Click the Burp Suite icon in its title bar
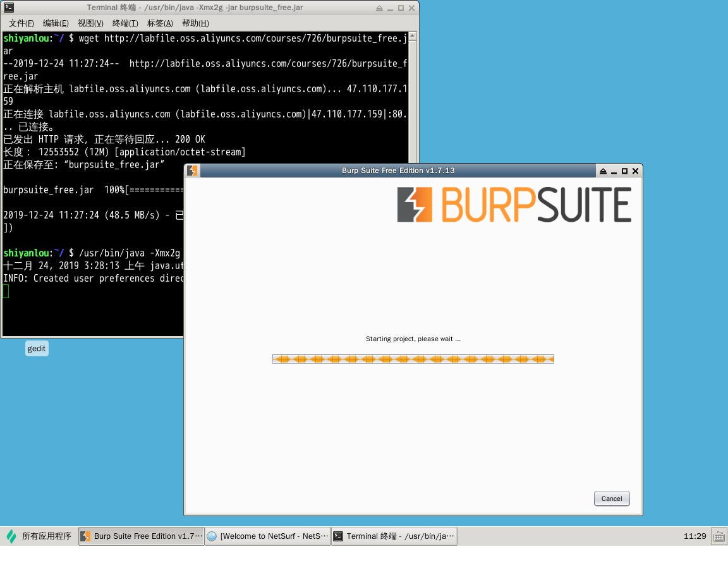This screenshot has width=728, height=566. (x=193, y=171)
